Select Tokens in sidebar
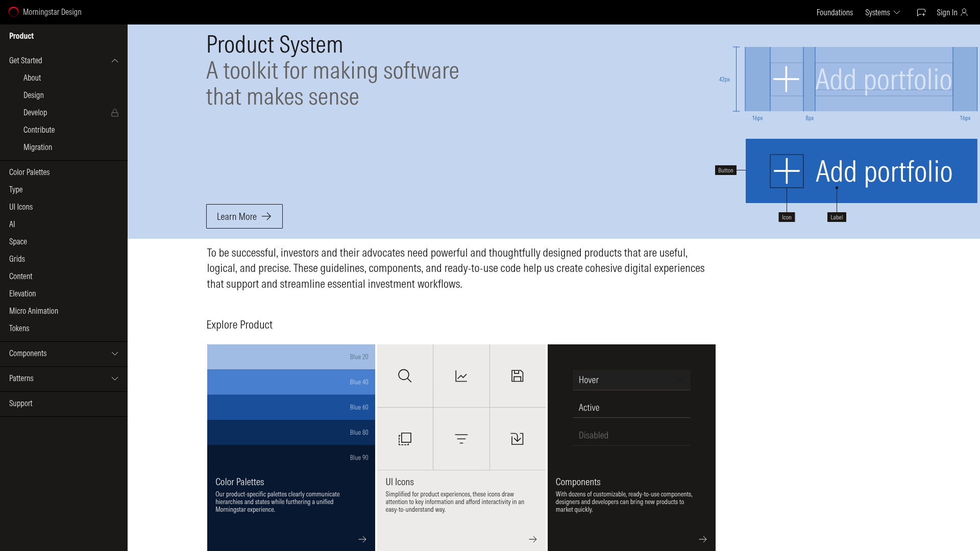980x551 pixels. (x=19, y=329)
